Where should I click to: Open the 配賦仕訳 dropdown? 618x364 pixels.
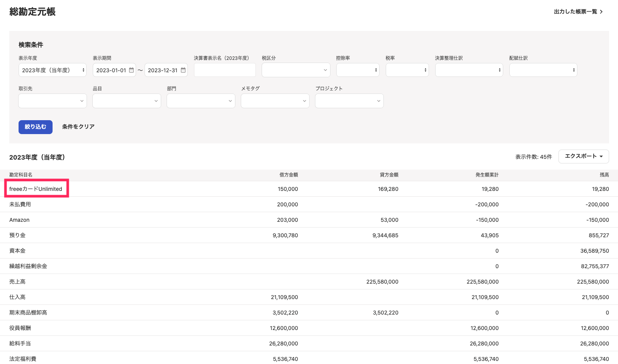[543, 70]
